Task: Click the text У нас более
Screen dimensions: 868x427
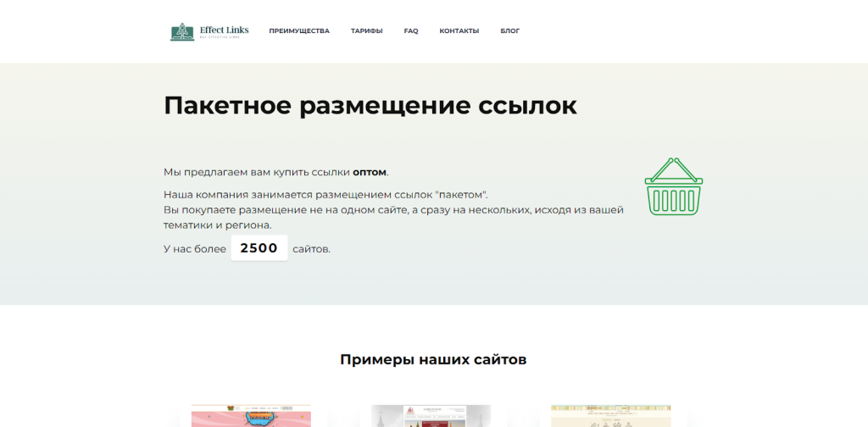Action: [x=195, y=249]
